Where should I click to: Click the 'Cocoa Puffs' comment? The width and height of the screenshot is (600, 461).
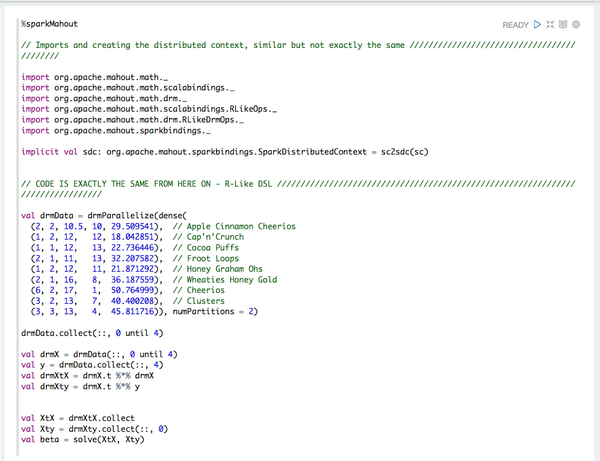tap(206, 248)
